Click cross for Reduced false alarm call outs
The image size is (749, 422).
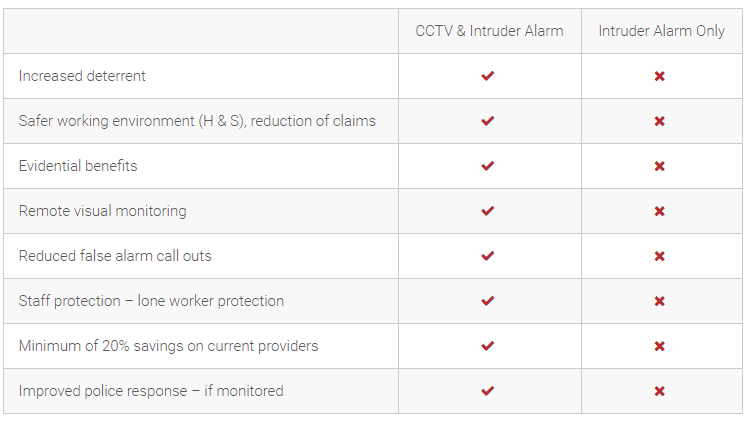[x=660, y=256]
